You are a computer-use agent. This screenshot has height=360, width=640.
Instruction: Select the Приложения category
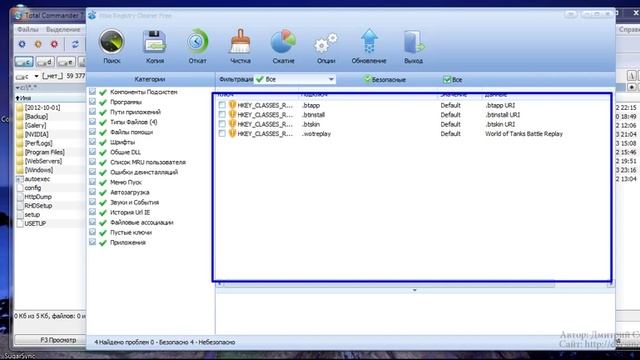pyautogui.click(x=128, y=242)
